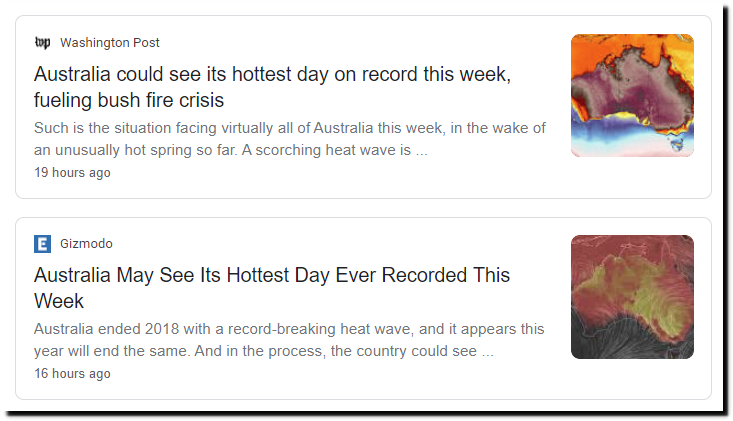Click snippet line "year will end the same"
The image size is (733, 421).
[x=112, y=351]
